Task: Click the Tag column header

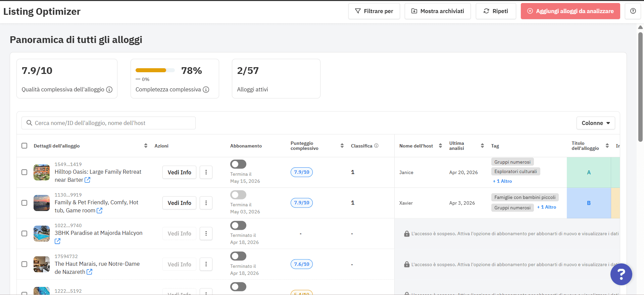Action: point(495,146)
